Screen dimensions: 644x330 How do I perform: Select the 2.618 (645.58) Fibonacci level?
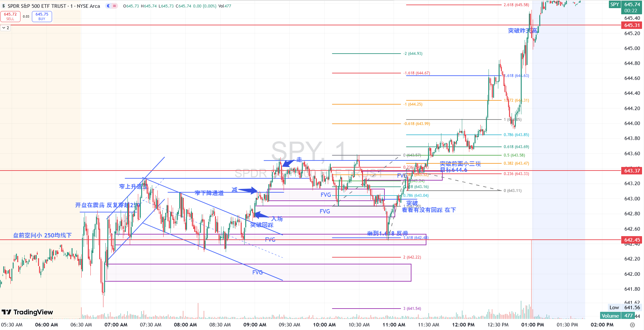click(x=516, y=5)
